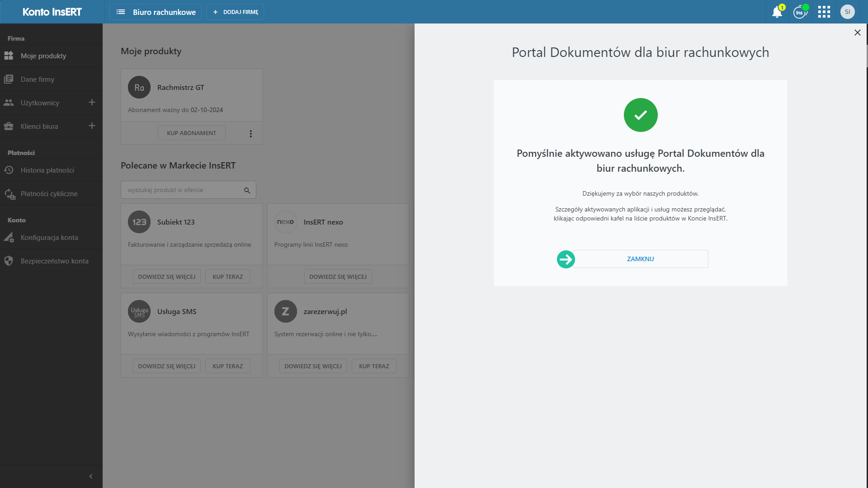Open the notifications bell icon
The width and height of the screenshot is (868, 488).
(777, 12)
